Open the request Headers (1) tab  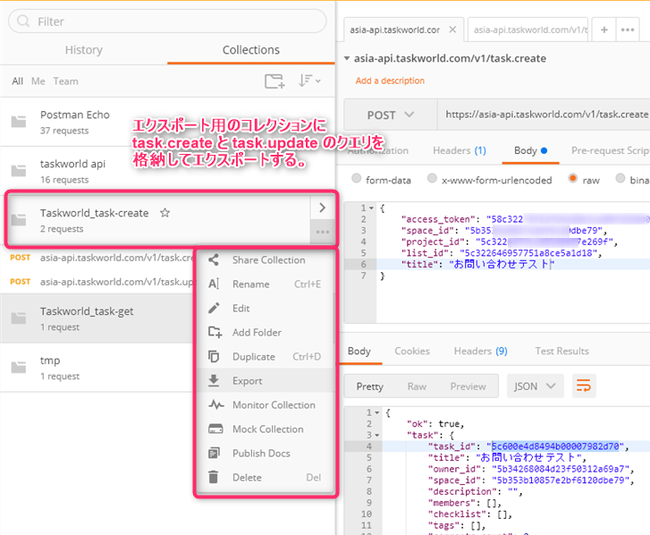[459, 150]
